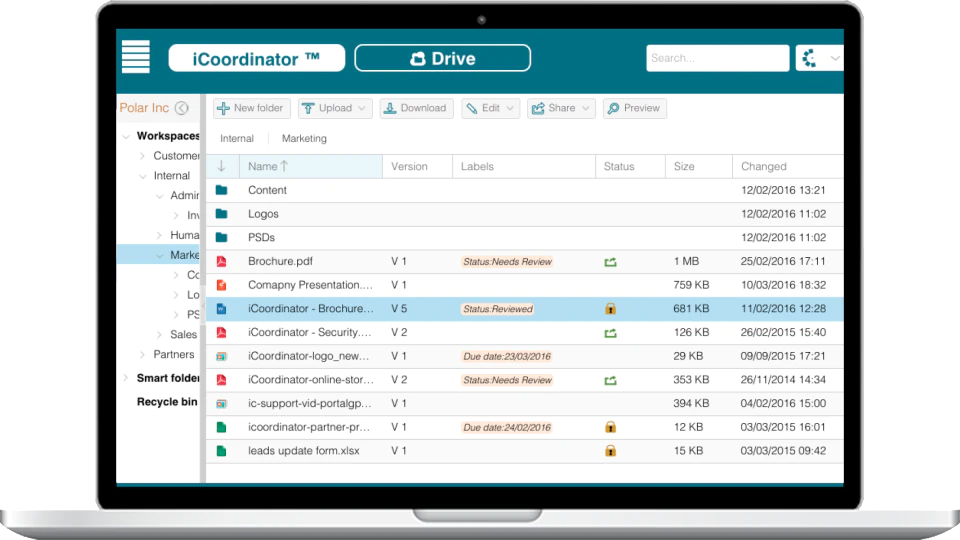960x540 pixels.
Task: Click leads update form.xlsx file icon
Action: pyautogui.click(x=222, y=451)
